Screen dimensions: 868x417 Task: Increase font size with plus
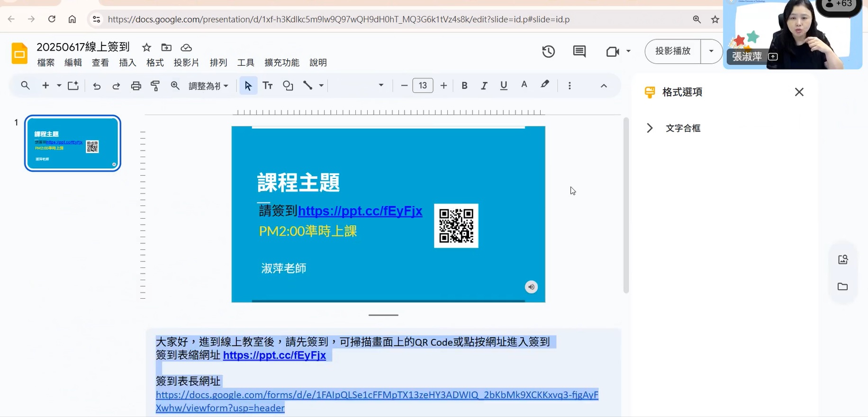coord(443,86)
